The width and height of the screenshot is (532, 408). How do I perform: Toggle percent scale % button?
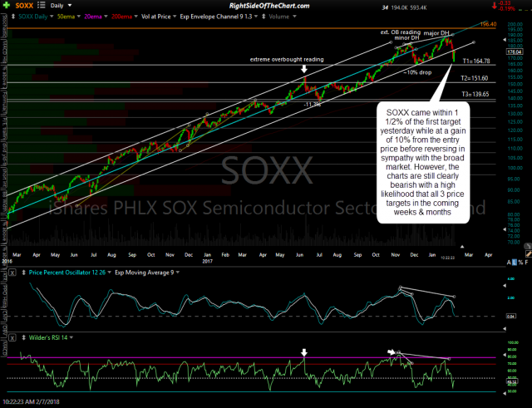pos(520,263)
